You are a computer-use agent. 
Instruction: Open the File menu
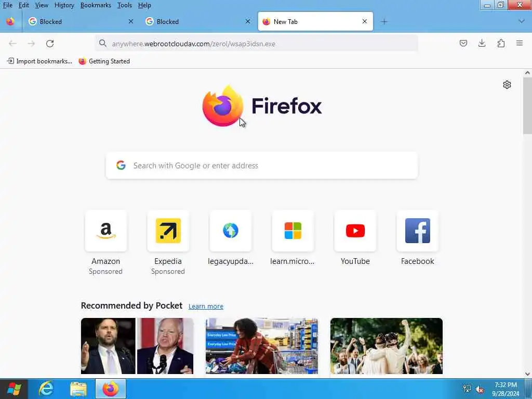7,5
